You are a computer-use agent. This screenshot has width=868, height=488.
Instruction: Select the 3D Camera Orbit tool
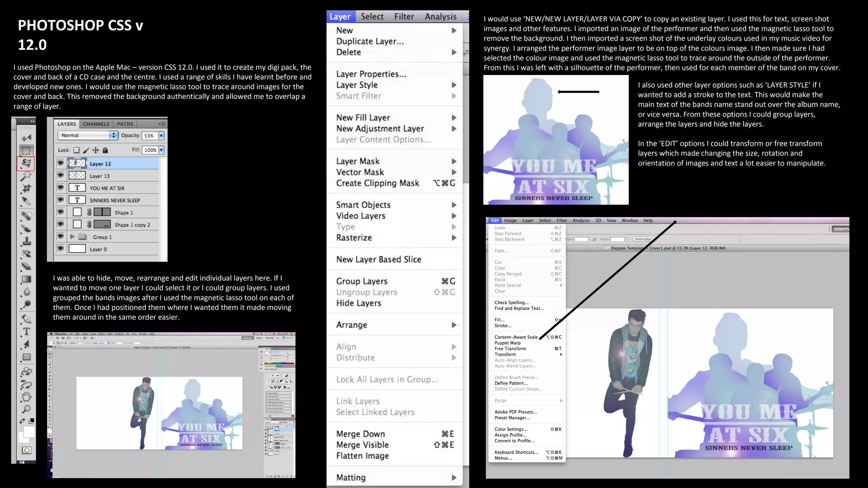tap(26, 385)
